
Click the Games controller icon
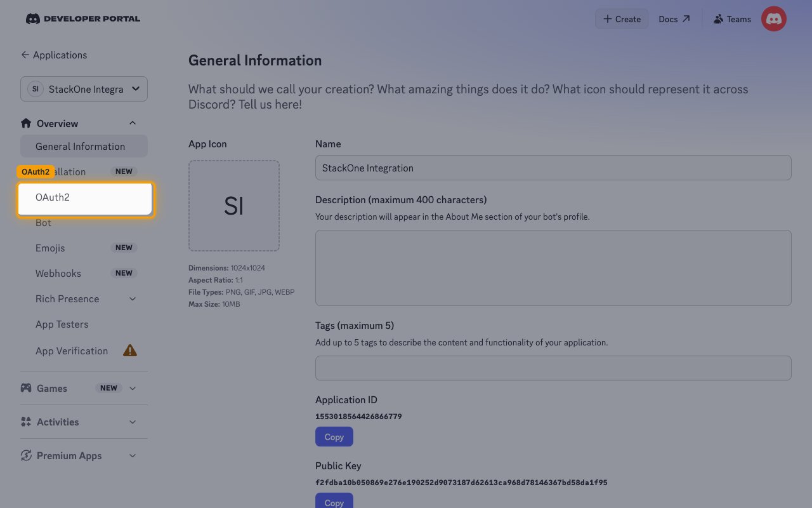(x=26, y=388)
